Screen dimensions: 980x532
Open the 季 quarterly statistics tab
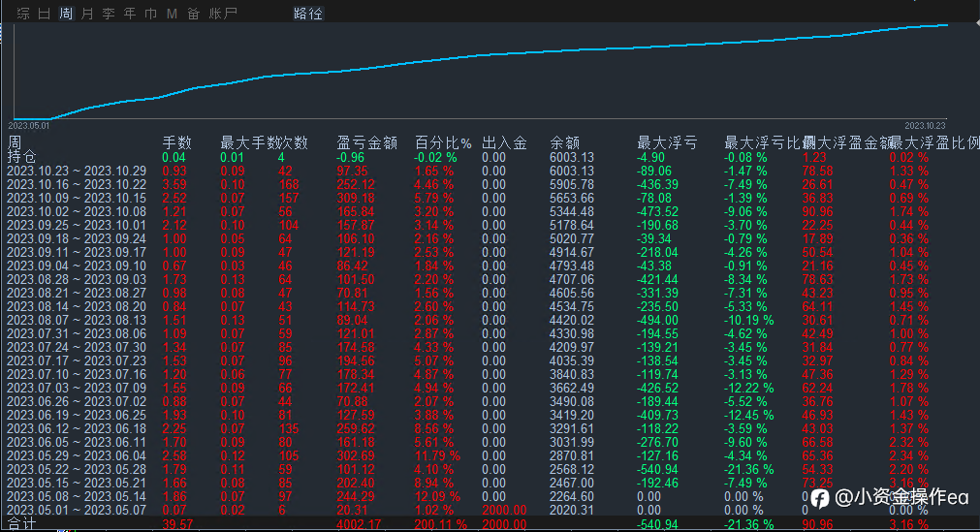click(109, 14)
